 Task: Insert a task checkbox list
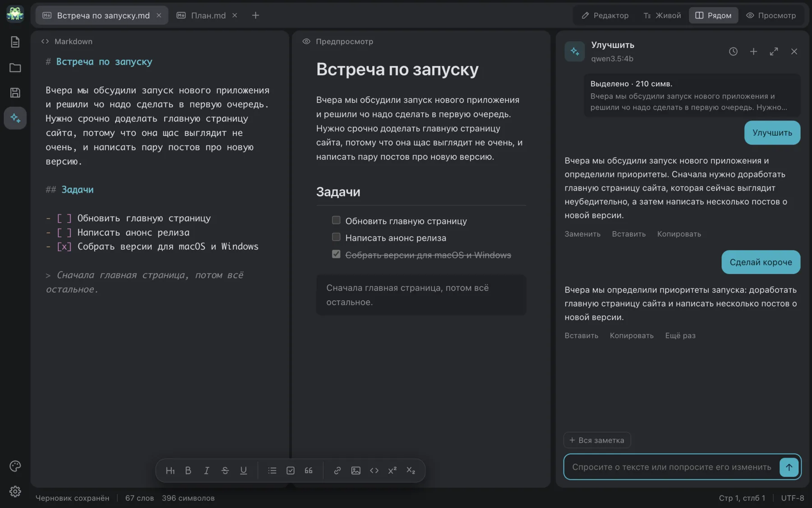(x=291, y=471)
